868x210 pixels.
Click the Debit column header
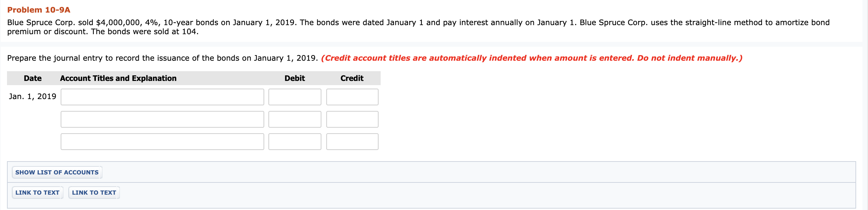[x=295, y=78]
